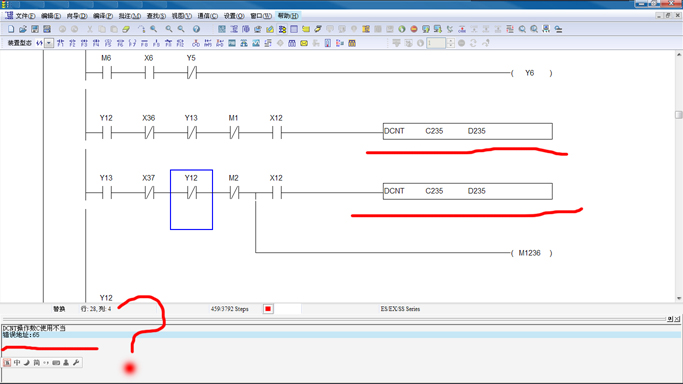Click the eraser icon in the toolbar
Image resolution: width=683 pixels, height=384 pixels.
[126, 29]
